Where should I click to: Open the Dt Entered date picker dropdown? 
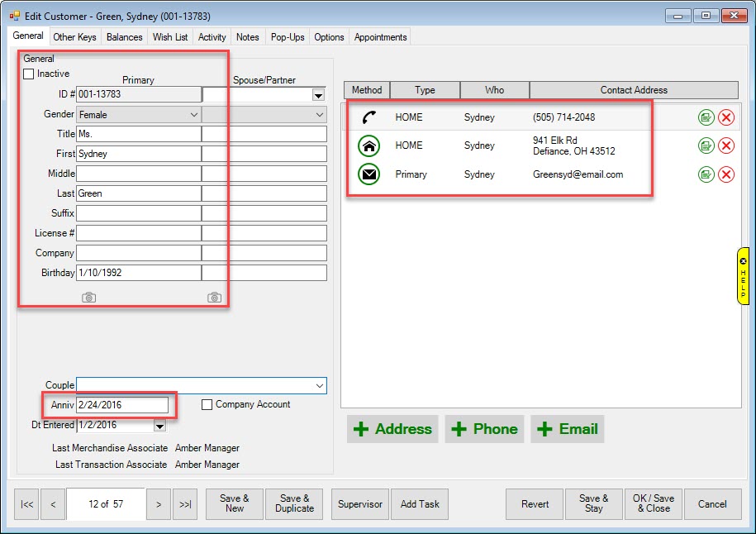click(x=159, y=426)
